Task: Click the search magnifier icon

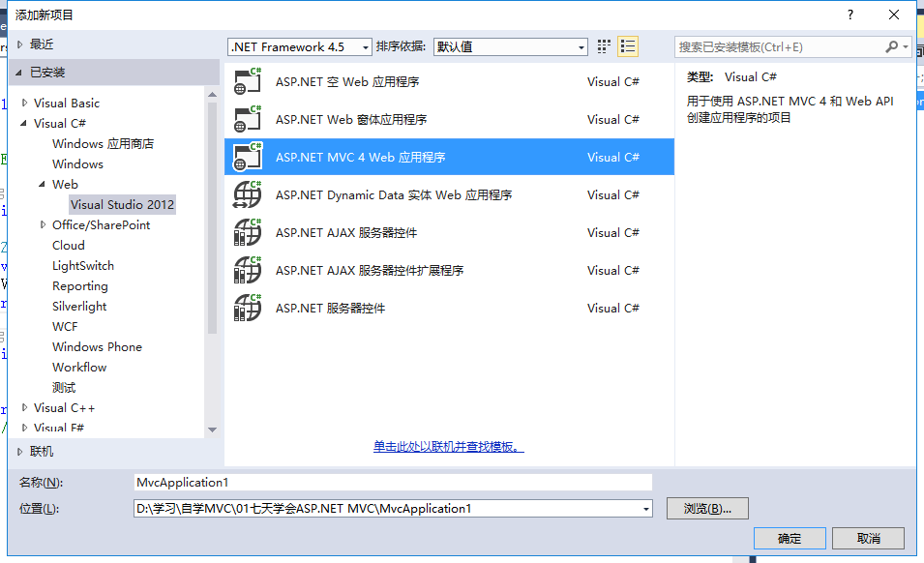Action: pos(892,46)
